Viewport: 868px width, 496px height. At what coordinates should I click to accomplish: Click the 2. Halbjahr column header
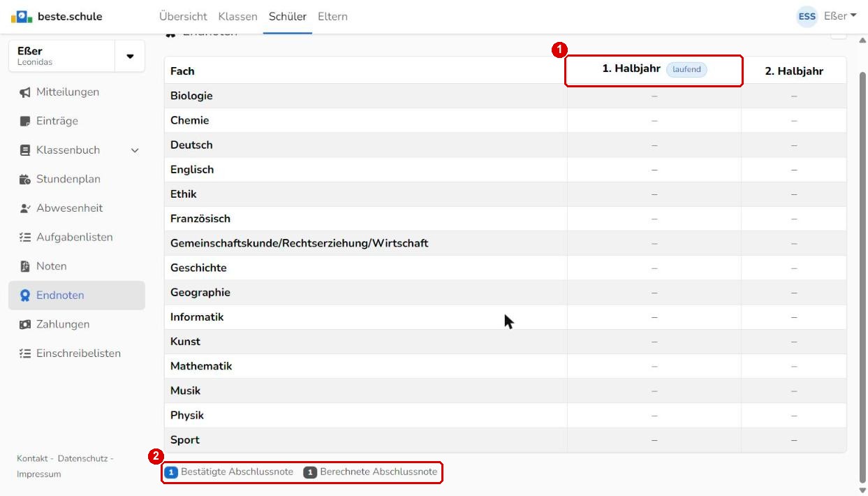794,71
